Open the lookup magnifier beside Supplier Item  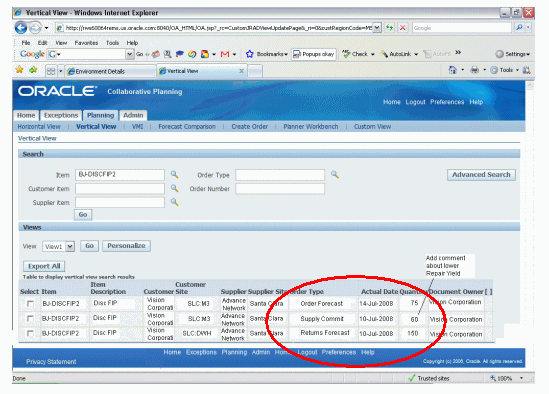(174, 202)
